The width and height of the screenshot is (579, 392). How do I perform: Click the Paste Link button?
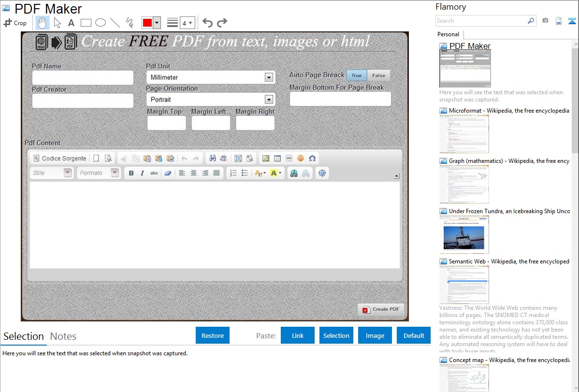tap(298, 335)
